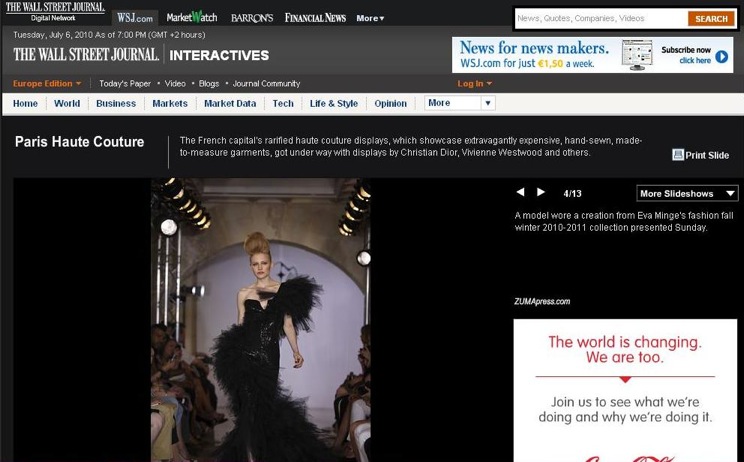Expand the Europe Edition dropdown
The height and width of the screenshot is (462, 744).
pos(47,84)
